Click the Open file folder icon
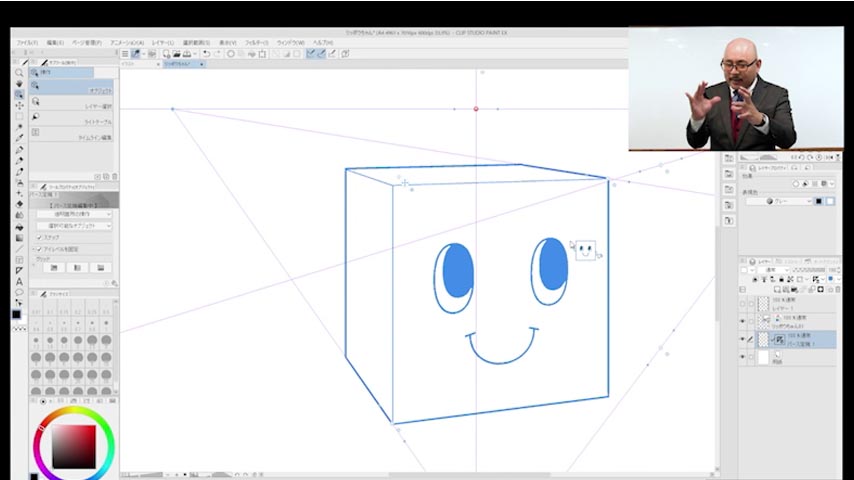Viewport: 854px width, 480px height. click(176, 54)
